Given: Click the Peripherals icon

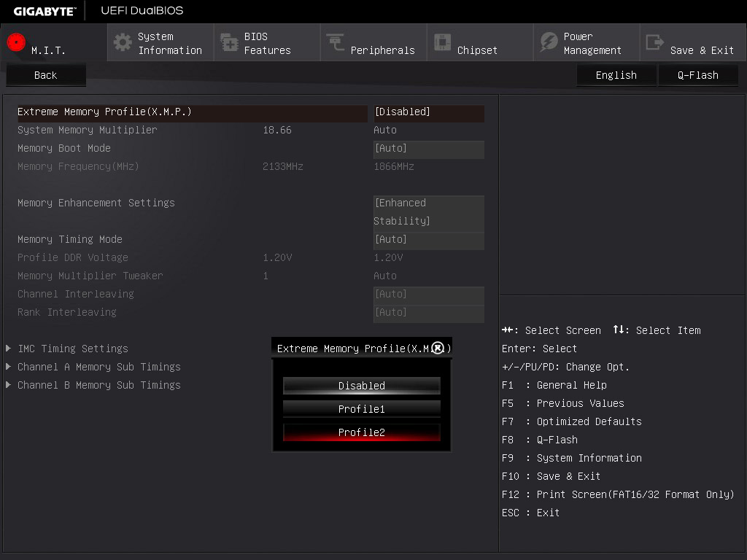Looking at the screenshot, I should click(336, 42).
